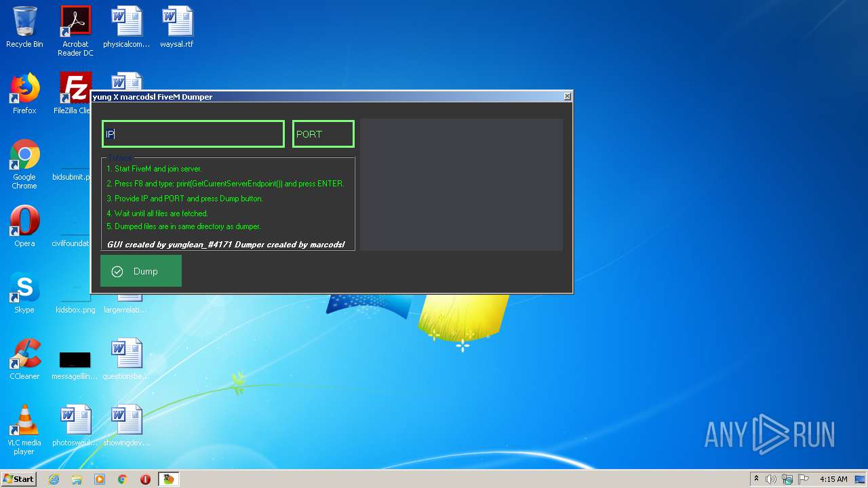Select the photoswoul Word document icon
This screenshot has height=488, width=868.
coord(75,426)
